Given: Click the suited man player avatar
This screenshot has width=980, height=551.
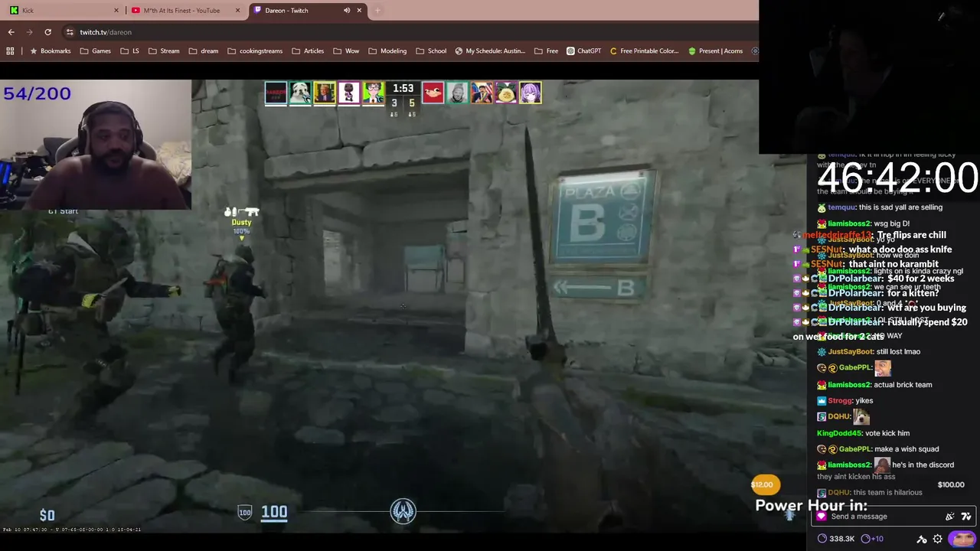Looking at the screenshot, I should pyautogui.click(x=325, y=93).
